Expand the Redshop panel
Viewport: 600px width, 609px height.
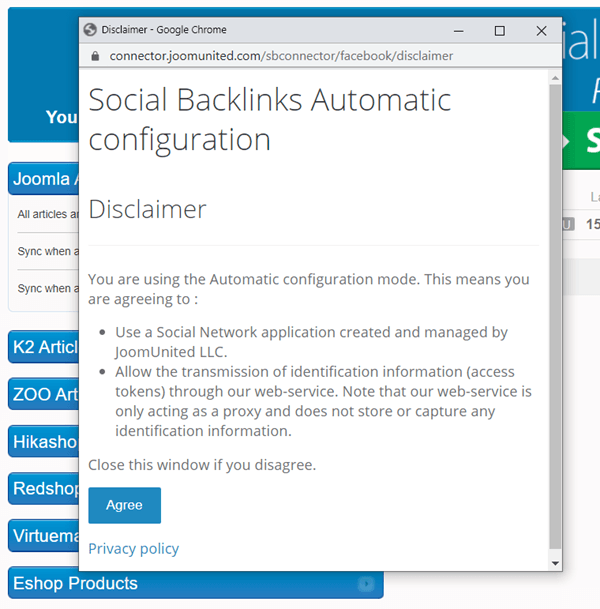(x=44, y=489)
